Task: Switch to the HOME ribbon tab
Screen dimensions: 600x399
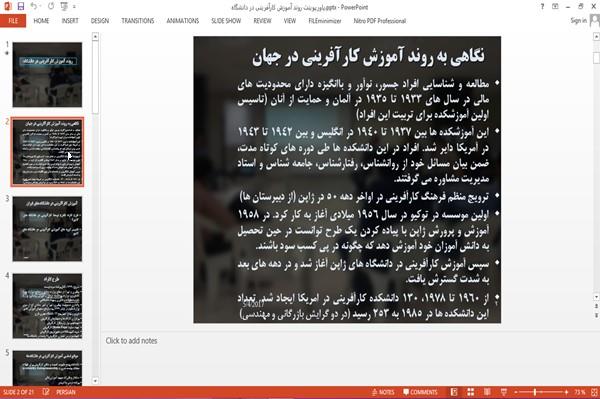Action: click(x=41, y=21)
